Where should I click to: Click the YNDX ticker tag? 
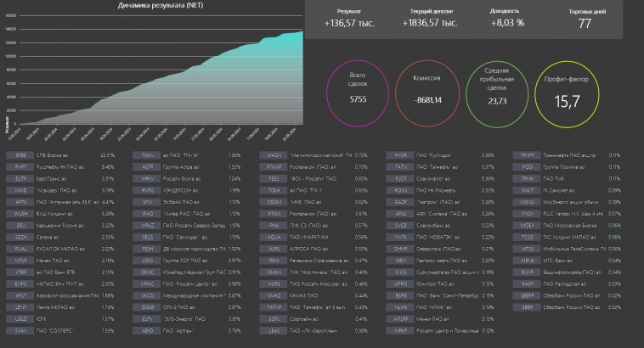pos(527,214)
